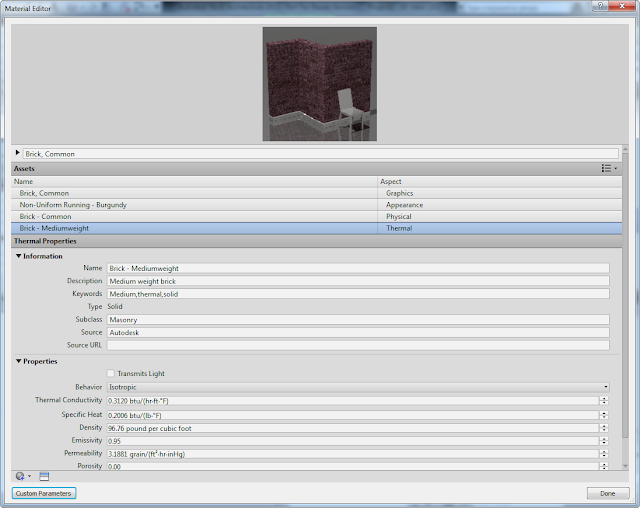Click the Description field Medium weight brick
Screen dimensions: 640x508
(x=358, y=281)
